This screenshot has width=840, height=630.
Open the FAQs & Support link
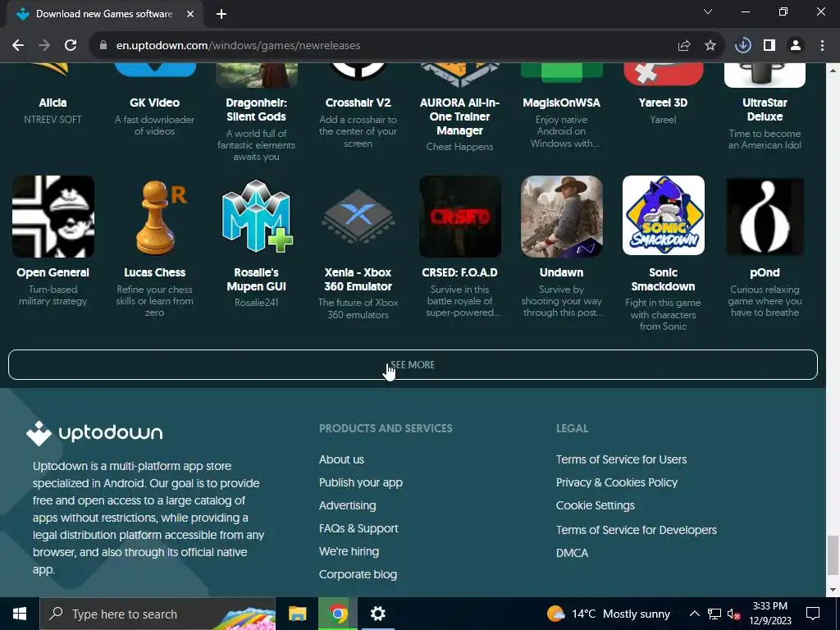(358, 528)
